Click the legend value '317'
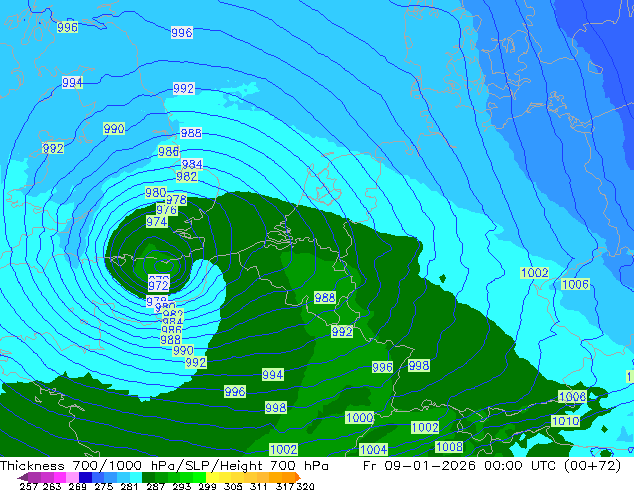 (x=285, y=486)
